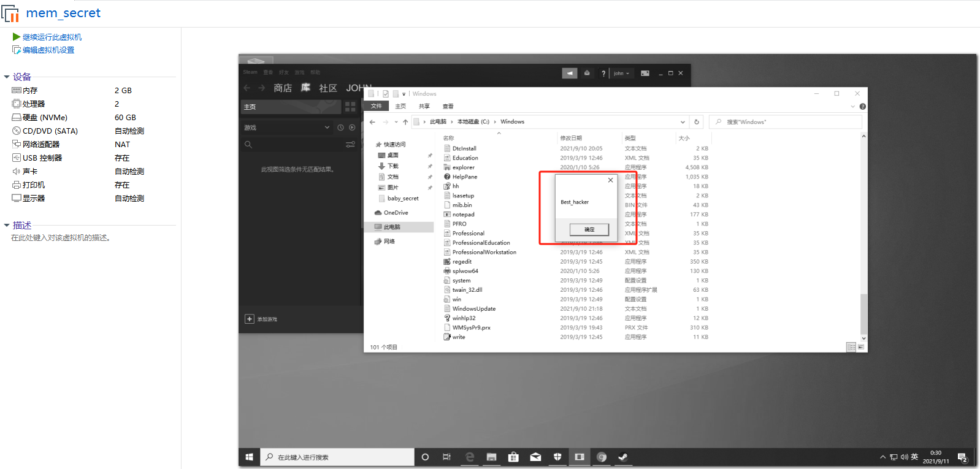Click the properties checkmark in Explorer quick access toolbar
Viewport: 980px width, 469px height.
coord(385,94)
